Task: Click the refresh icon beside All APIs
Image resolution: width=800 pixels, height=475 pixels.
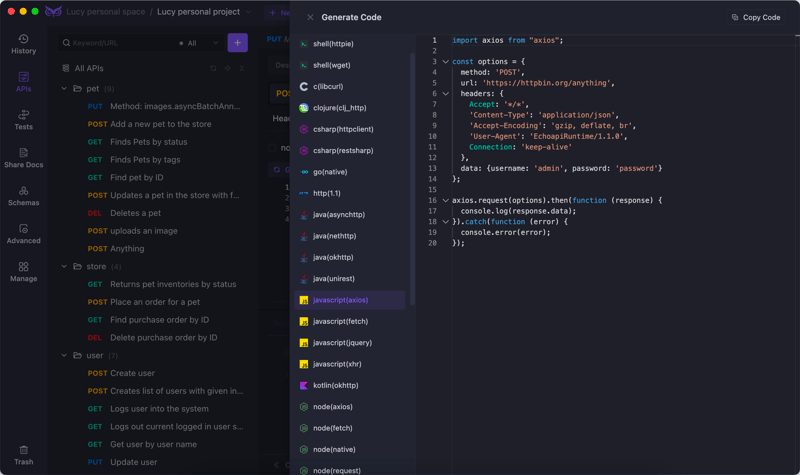Action: [x=213, y=68]
